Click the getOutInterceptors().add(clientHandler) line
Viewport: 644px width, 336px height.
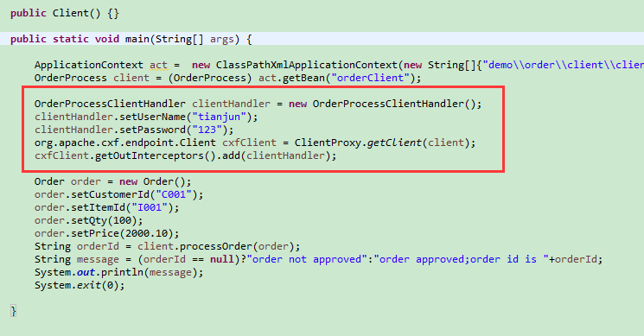click(x=185, y=155)
